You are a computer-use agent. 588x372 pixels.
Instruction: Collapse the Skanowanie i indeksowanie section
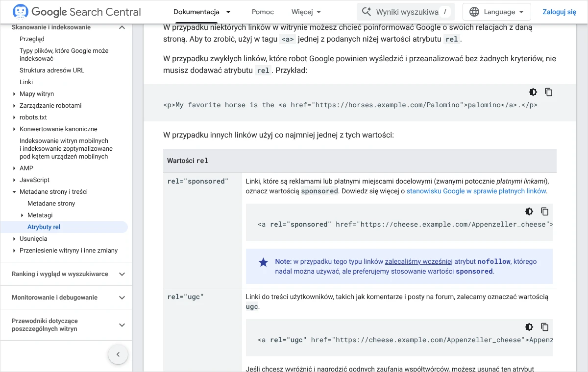[122, 27]
